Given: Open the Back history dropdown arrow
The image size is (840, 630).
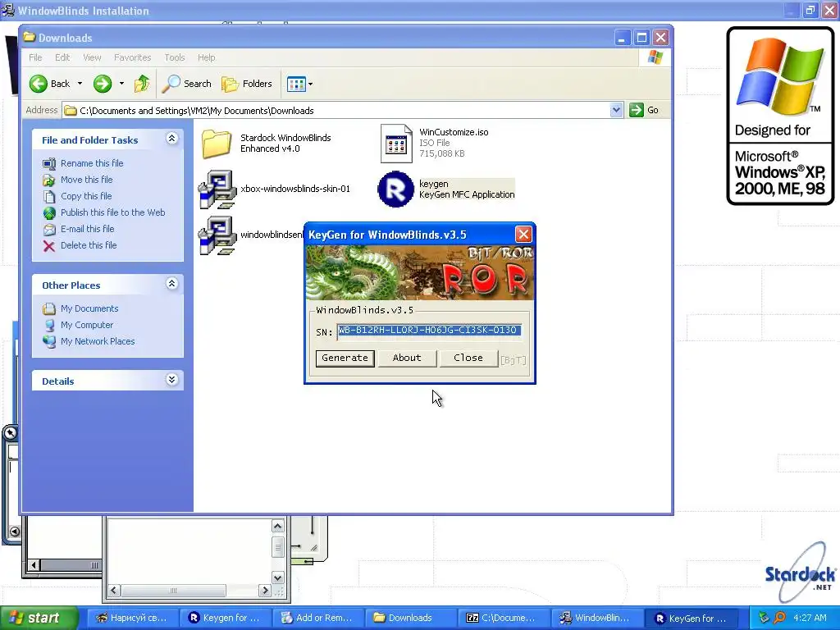Looking at the screenshot, I should (80, 84).
